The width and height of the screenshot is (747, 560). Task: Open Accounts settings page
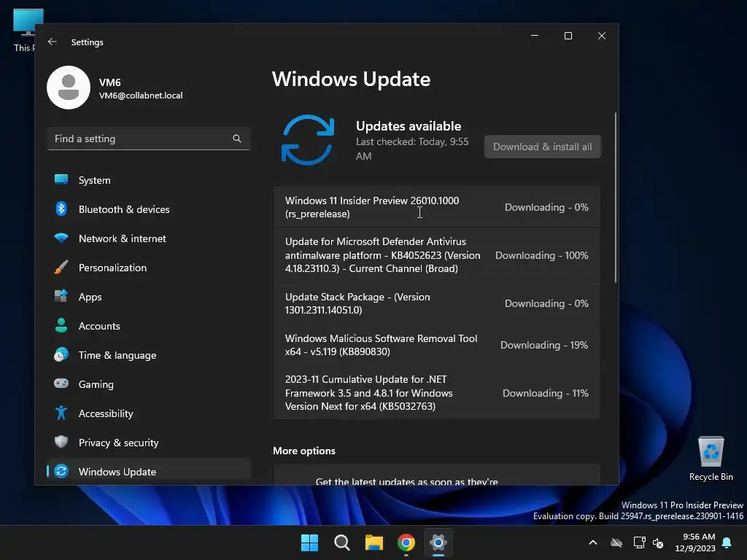(x=149, y=326)
